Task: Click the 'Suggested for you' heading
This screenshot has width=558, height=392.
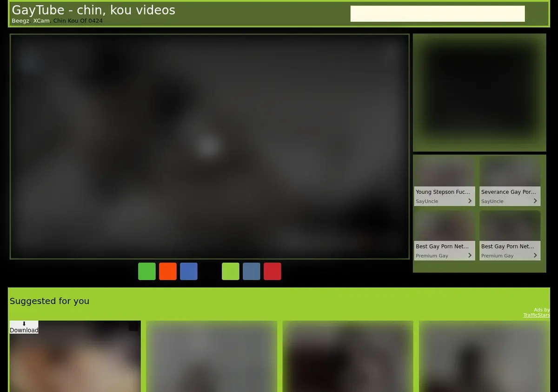Action: click(x=49, y=301)
